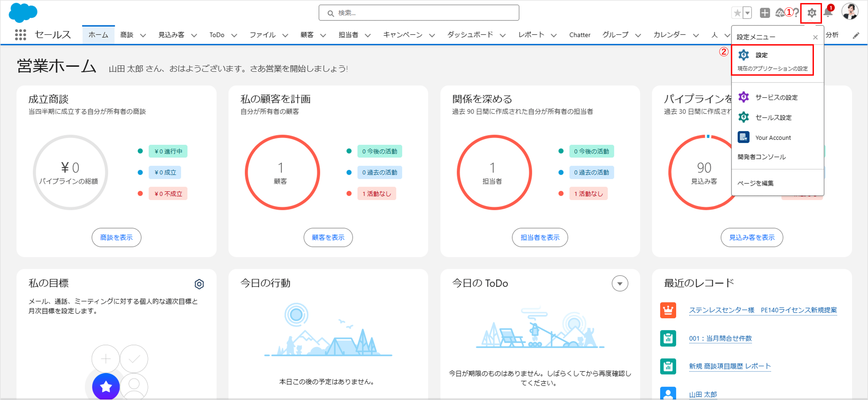Open ステンレスセンター様 PE140ライセンス新規提案 record

pos(763,310)
